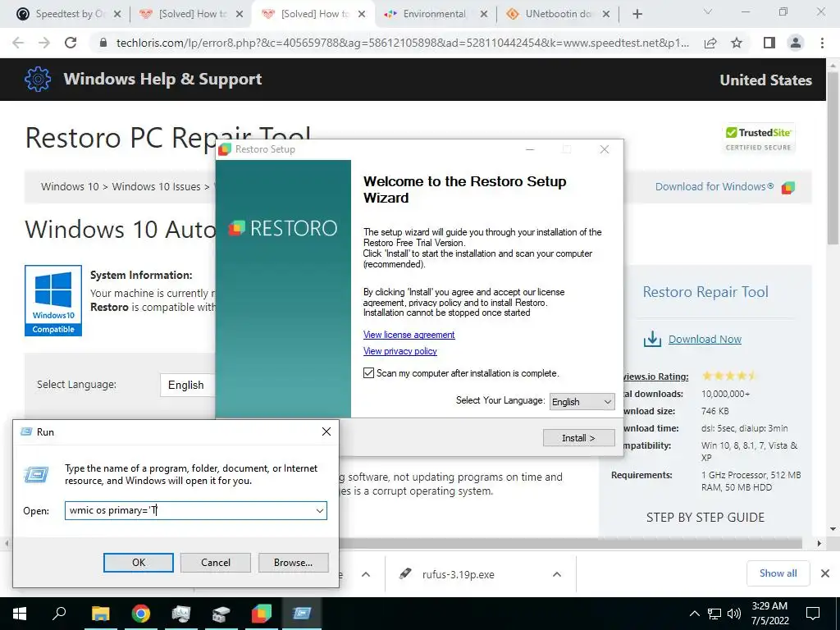Click Download for Windows link
This screenshot has width=840, height=630.
(714, 187)
